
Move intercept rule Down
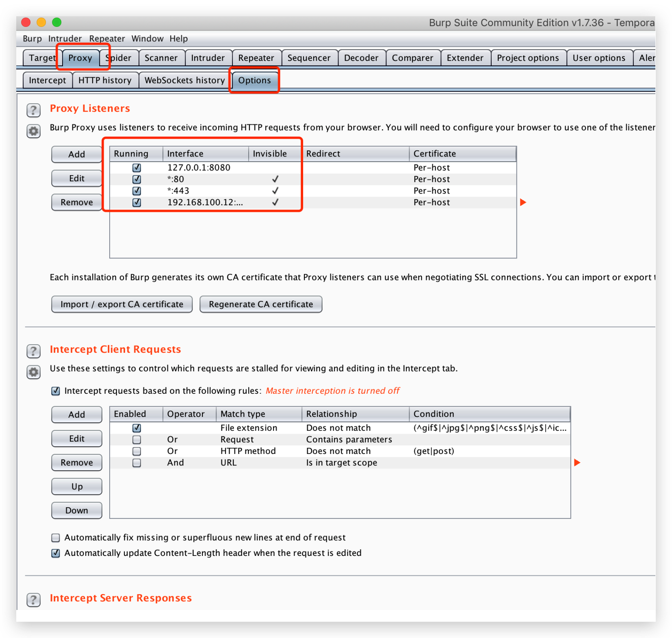pos(77,510)
